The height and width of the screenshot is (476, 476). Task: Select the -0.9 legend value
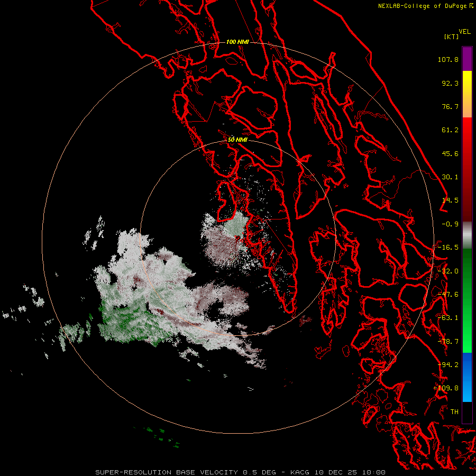[450, 224]
